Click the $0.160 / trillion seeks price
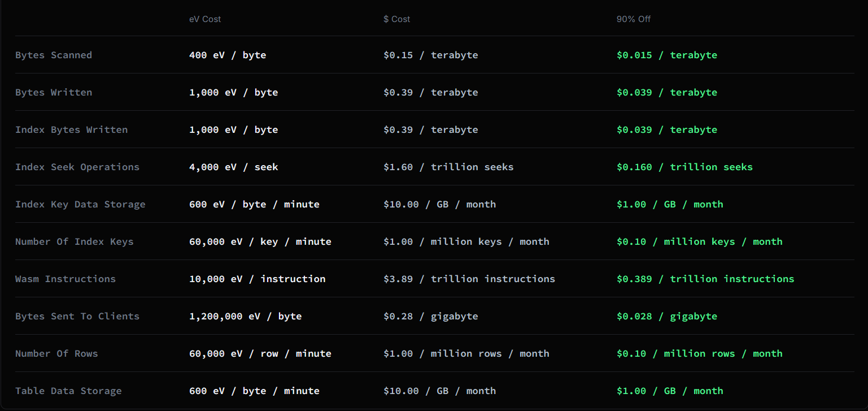The width and height of the screenshot is (868, 411). click(684, 167)
